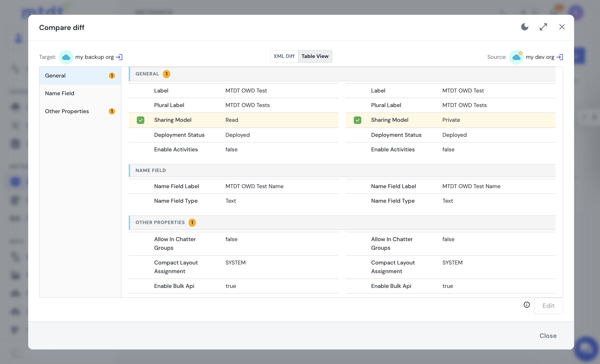This screenshot has width=600, height=364.
Task: Open my dev org login arrow icon
Action: [560, 57]
